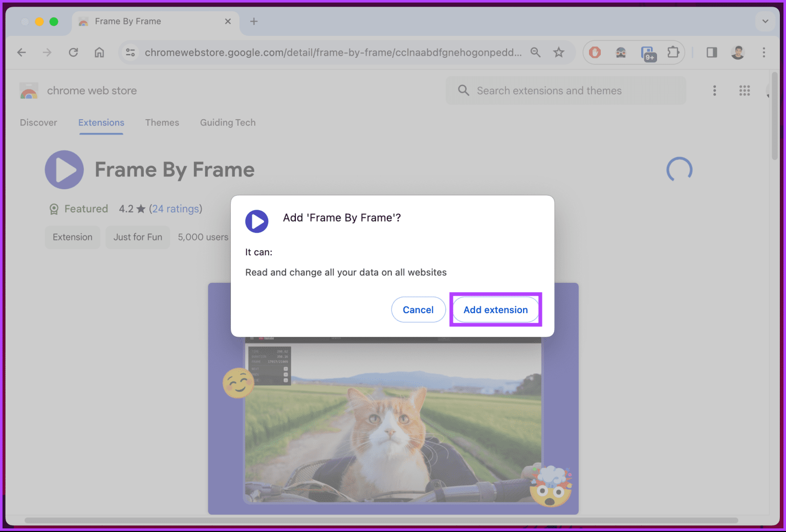This screenshot has width=786, height=532.
Task: Open the Google apps grid launcher
Action: (x=745, y=91)
